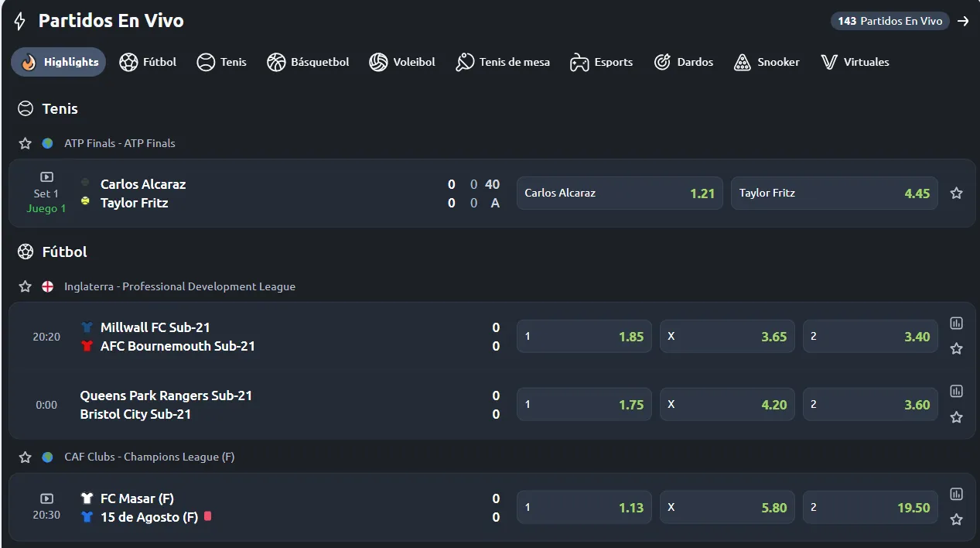
Task: Click the lightning bolt icon beside Partidos En Vivo
Action: [20, 21]
